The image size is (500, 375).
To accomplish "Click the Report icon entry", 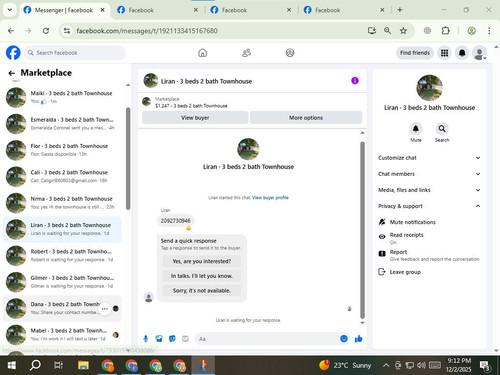I will 382,254.
